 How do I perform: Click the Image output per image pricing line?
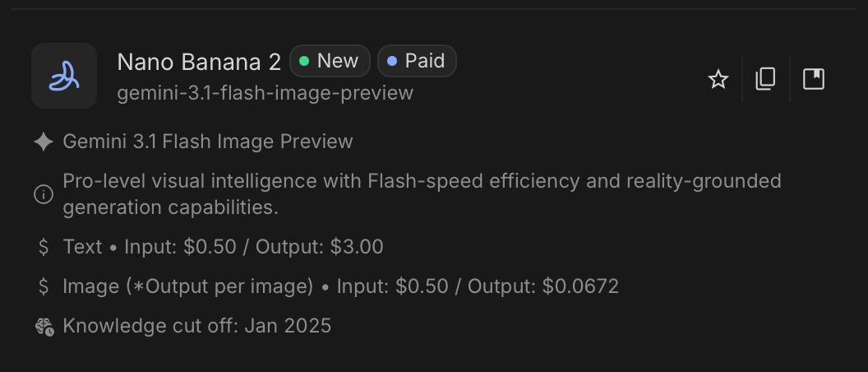tap(340, 286)
